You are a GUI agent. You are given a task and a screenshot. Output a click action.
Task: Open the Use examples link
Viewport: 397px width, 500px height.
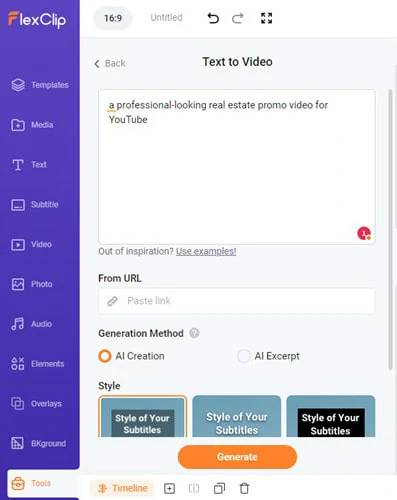[206, 251]
